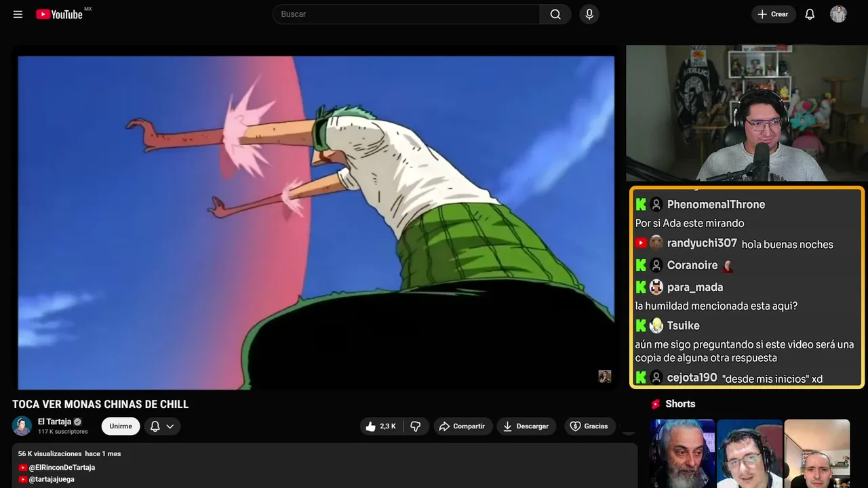The height and width of the screenshot is (488, 868).
Task: Click the video player frame
Action: coord(316,222)
